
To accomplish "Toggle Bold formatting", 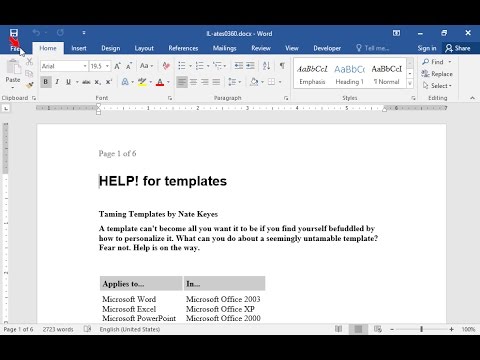I will (x=46, y=82).
